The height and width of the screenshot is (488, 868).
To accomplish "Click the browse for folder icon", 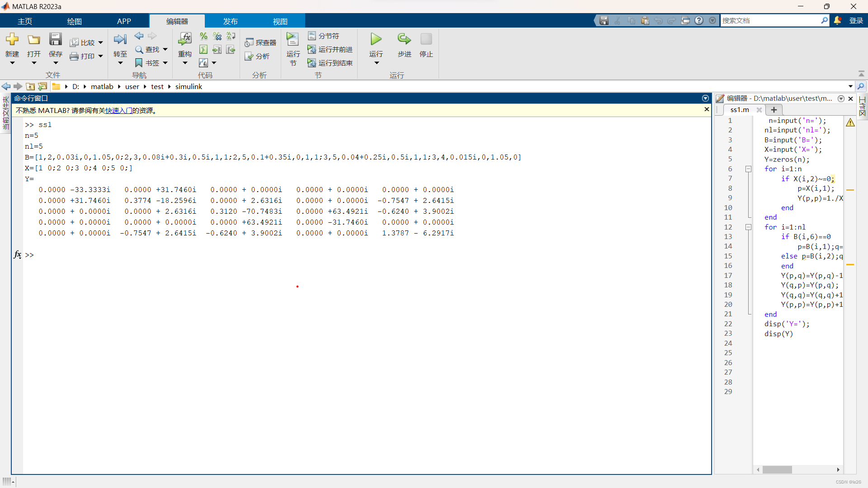I will [42, 86].
